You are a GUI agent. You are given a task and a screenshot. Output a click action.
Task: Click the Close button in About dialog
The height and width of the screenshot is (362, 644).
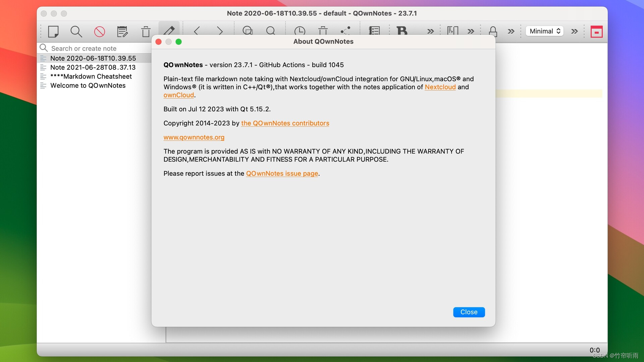pyautogui.click(x=469, y=312)
